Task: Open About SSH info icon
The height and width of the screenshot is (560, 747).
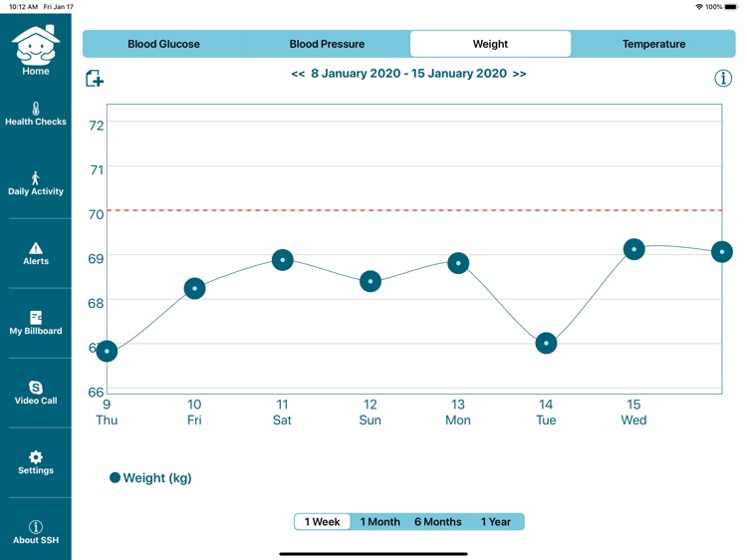Action: (36, 527)
